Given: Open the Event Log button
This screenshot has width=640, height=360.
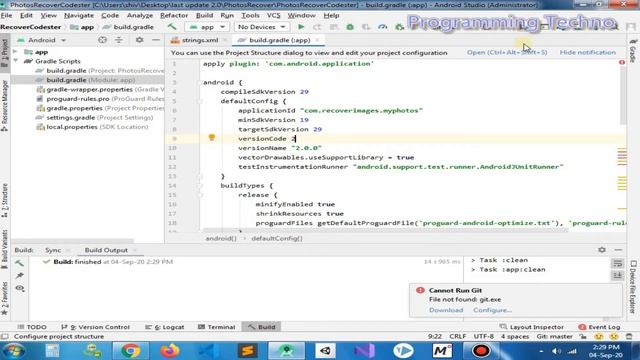Looking at the screenshot, I should pyautogui.click(x=599, y=327).
